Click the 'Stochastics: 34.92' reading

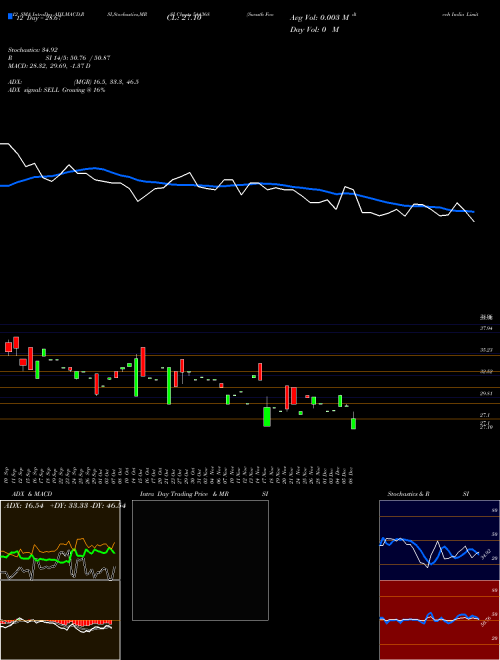tap(33, 50)
